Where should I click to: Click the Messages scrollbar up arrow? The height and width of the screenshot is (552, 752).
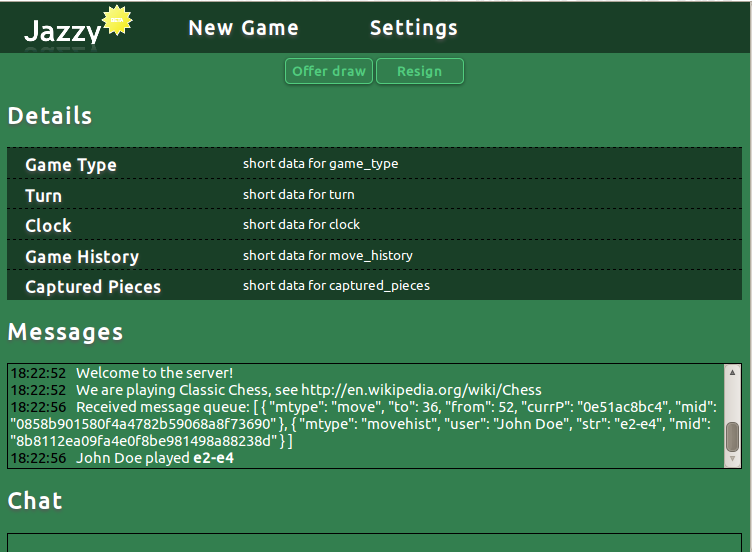click(733, 372)
